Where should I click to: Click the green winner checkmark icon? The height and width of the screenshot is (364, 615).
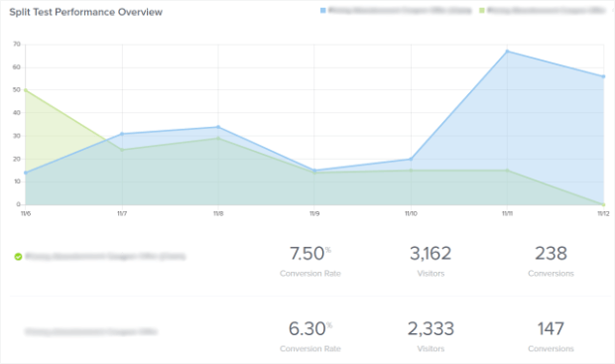click(18, 257)
